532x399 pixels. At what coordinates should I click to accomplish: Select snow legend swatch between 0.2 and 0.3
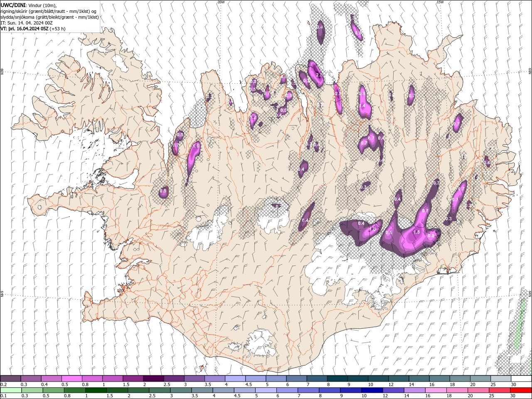point(10,379)
